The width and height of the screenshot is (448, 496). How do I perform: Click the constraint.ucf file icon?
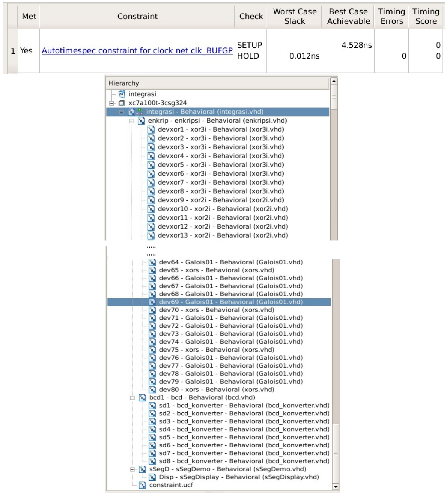pyautogui.click(x=143, y=485)
